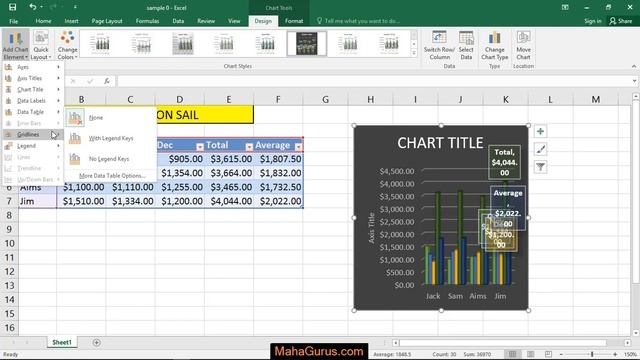Click the Undo arrow
The image size is (640, 360).
pyautogui.click(x=33, y=7)
